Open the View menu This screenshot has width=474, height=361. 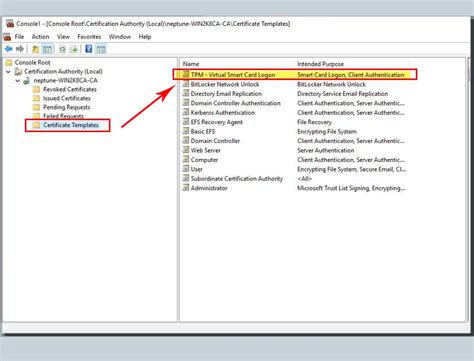pos(63,37)
